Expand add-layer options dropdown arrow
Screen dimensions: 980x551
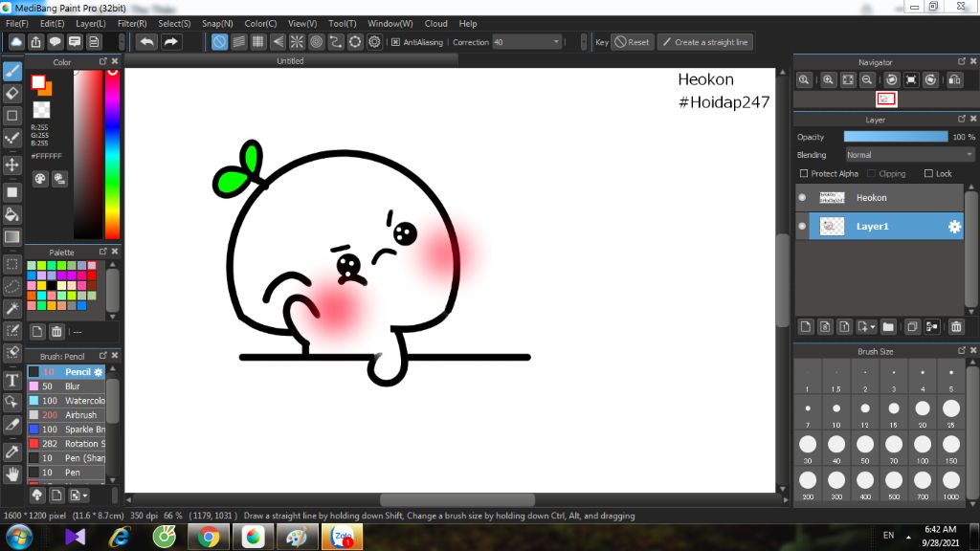[873, 327]
